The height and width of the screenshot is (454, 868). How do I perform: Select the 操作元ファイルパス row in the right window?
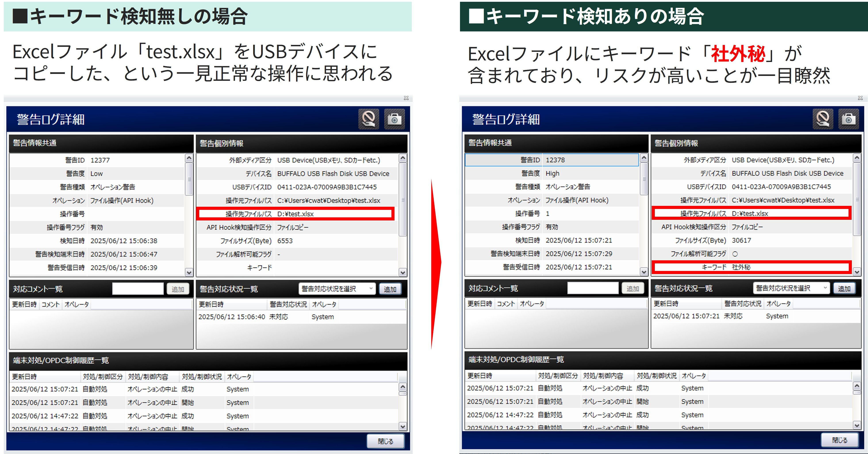[x=752, y=200]
